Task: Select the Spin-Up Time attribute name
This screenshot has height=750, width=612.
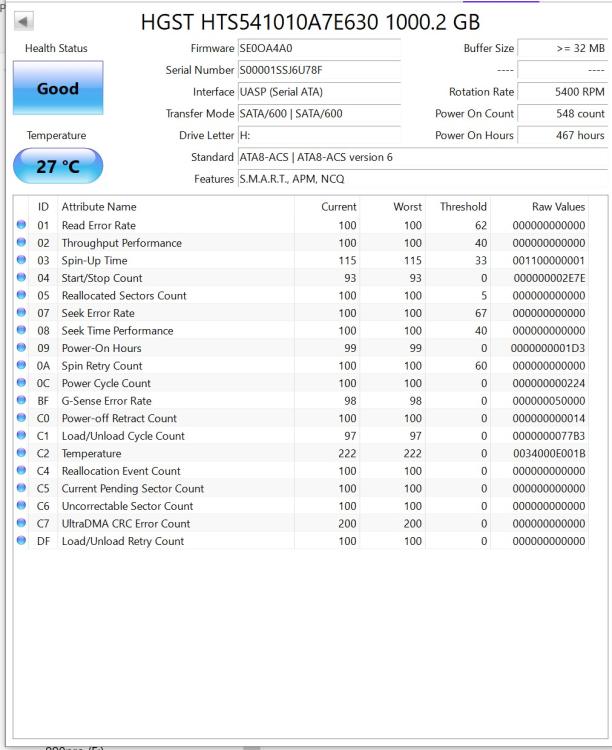Action: tap(94, 261)
